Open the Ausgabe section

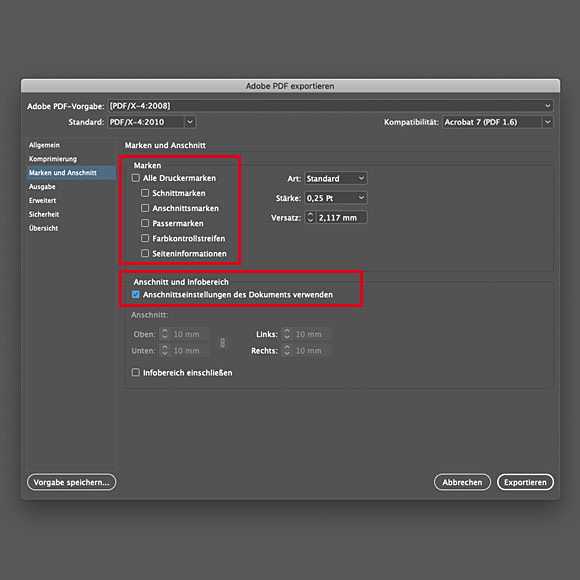coord(42,187)
